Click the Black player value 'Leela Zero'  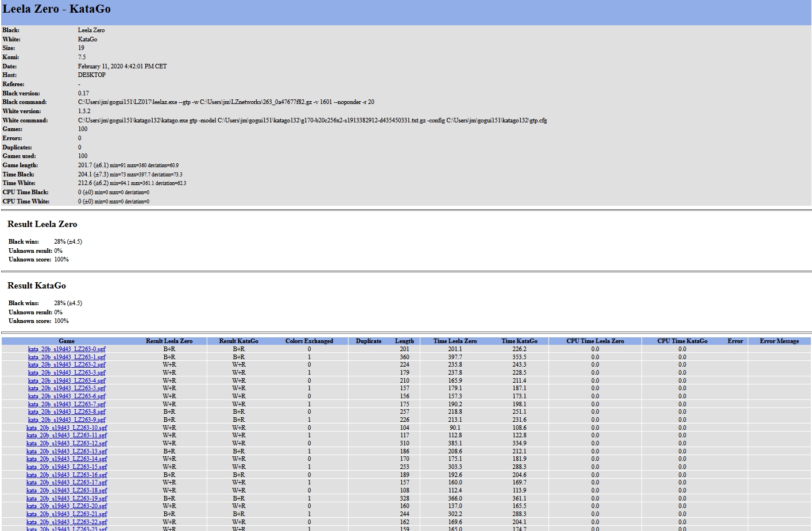91,30
